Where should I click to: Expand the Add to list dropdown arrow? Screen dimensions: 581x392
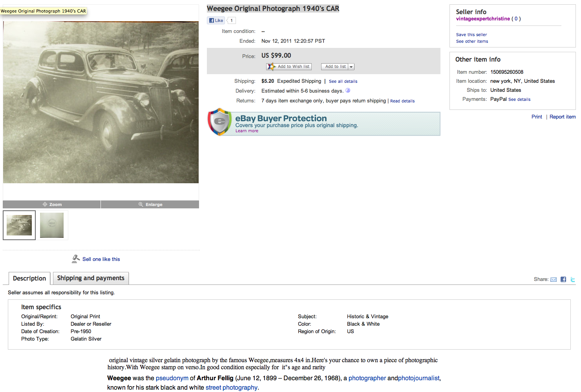pos(351,67)
